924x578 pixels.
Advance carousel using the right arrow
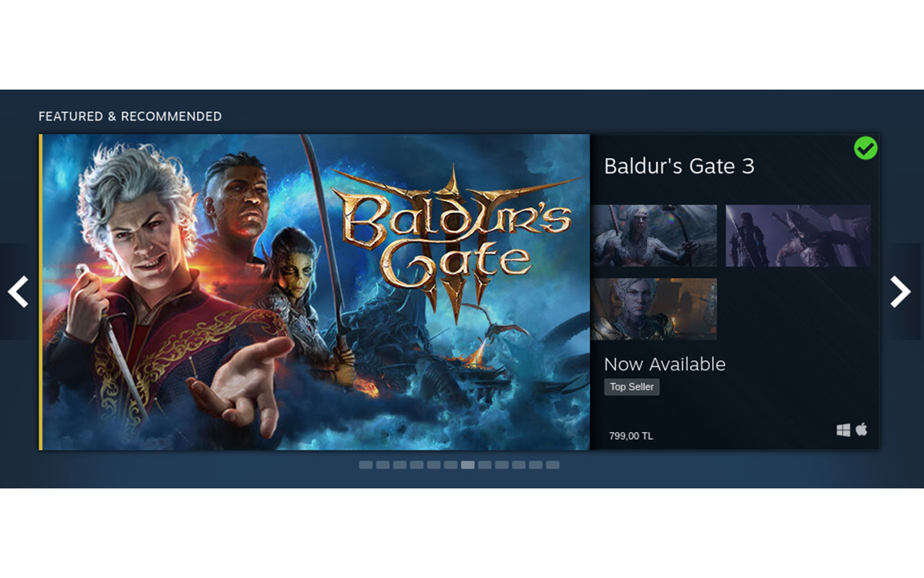tap(900, 292)
